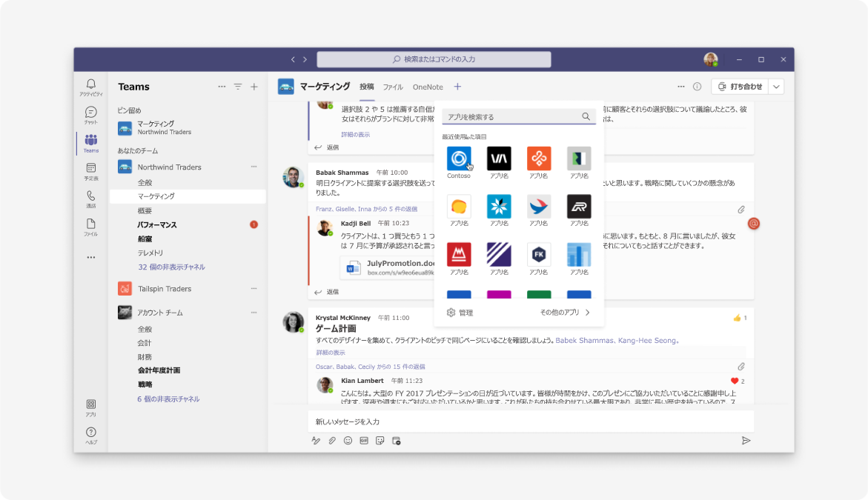Open more options for Northwind Traders team
The height and width of the screenshot is (500, 868).
254,167
